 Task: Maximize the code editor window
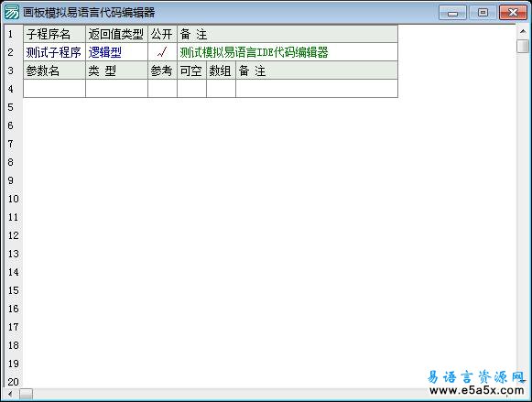(x=483, y=13)
